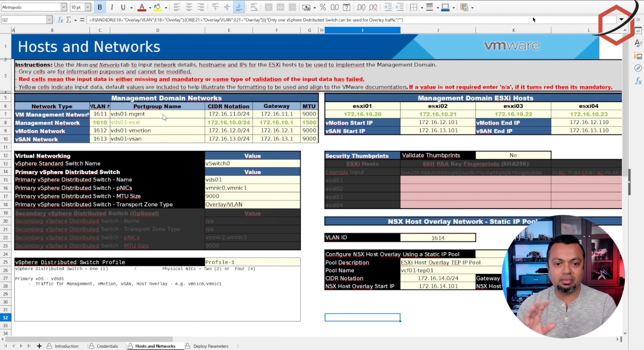Format as Percent
The width and height of the screenshot is (644, 350).
click(x=323, y=7)
